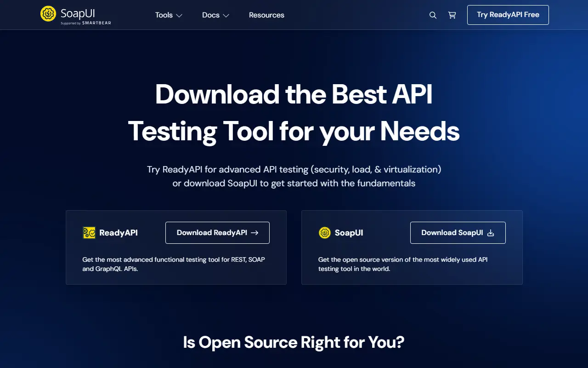Expand the Tools dropdown menu

coord(169,15)
